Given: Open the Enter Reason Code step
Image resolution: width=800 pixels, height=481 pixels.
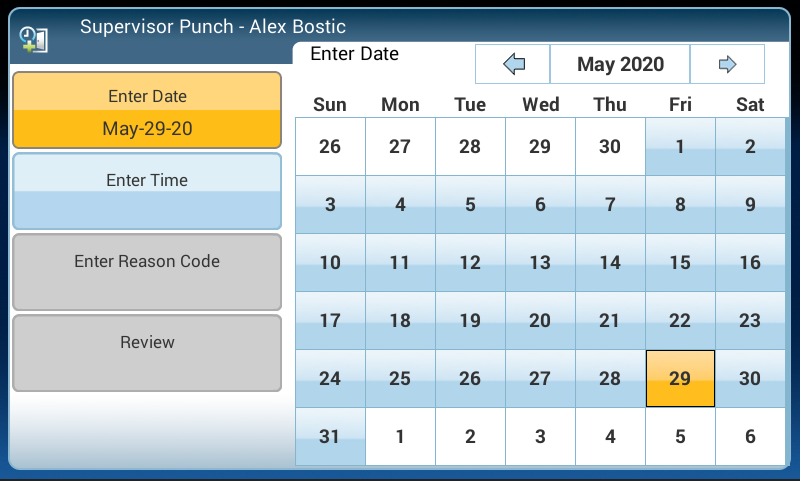Looking at the screenshot, I should (147, 271).
